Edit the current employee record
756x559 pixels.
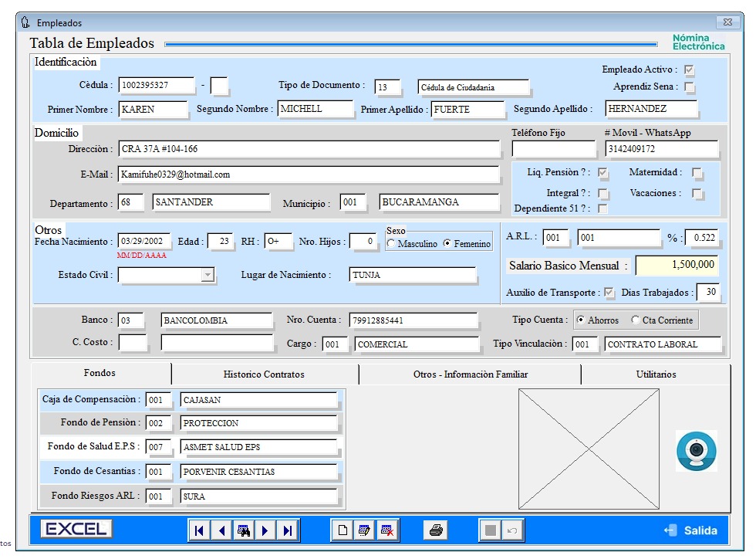364,530
